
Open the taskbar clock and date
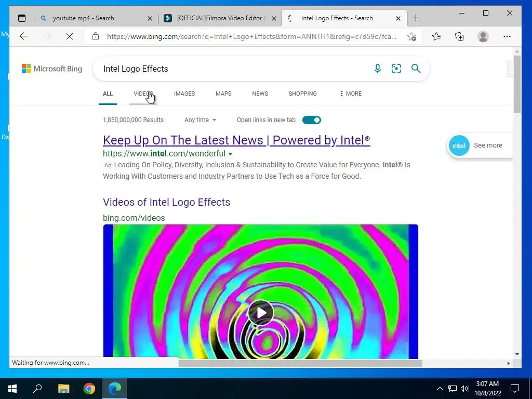pos(487,389)
